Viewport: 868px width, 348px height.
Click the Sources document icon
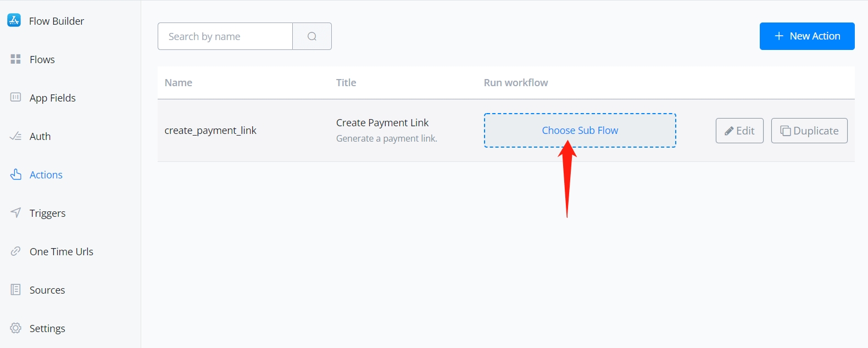click(15, 290)
